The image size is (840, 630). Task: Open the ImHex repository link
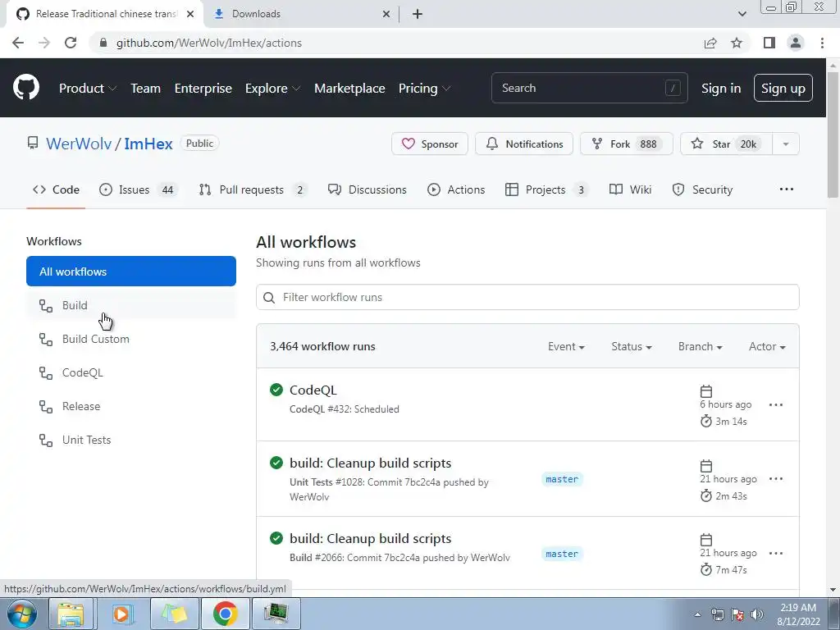[x=148, y=144]
